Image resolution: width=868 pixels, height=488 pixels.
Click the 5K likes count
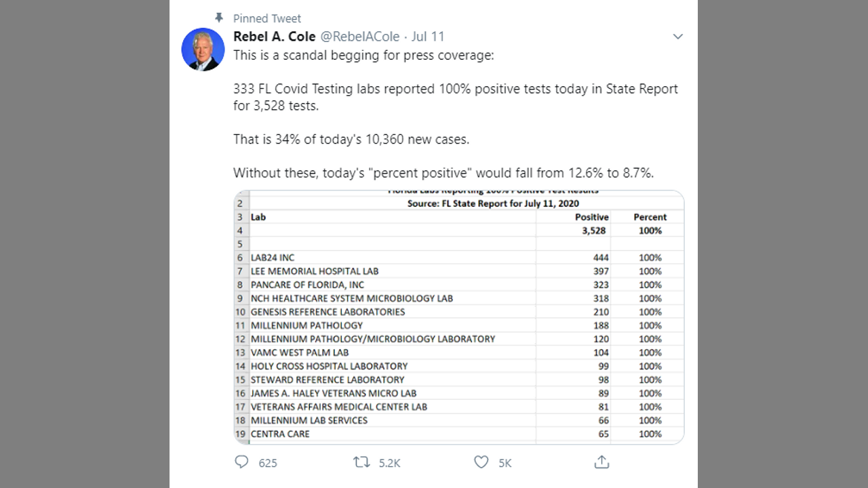tap(505, 463)
